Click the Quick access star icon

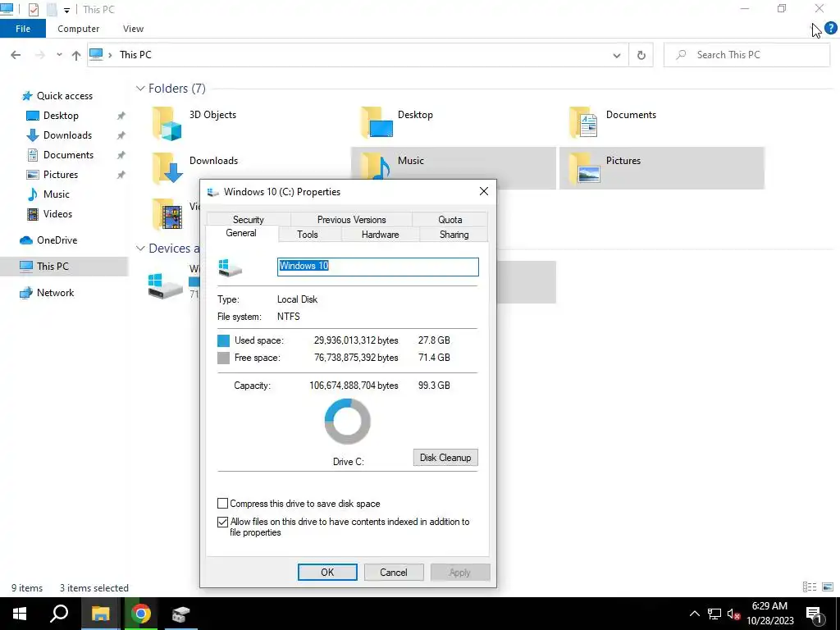coord(27,96)
